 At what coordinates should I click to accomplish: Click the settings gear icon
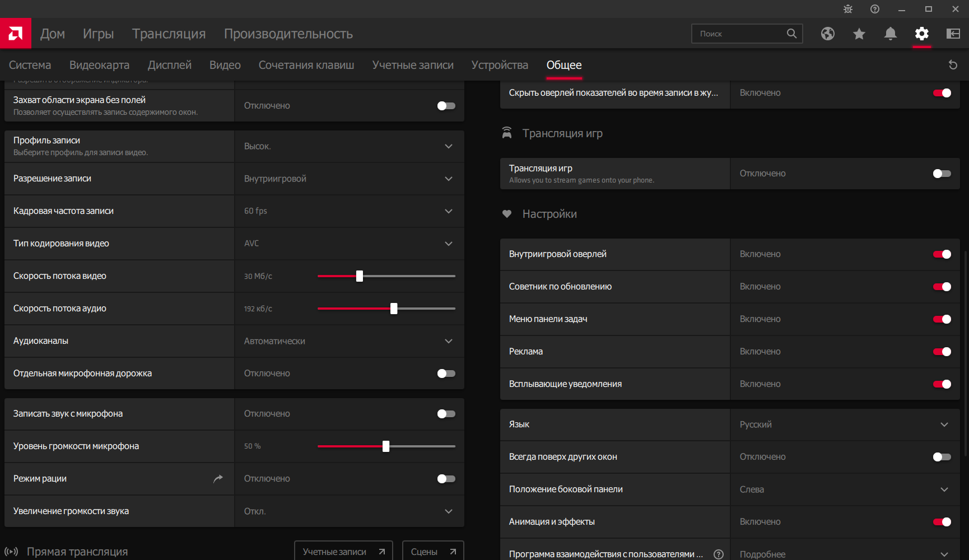pyautogui.click(x=921, y=34)
